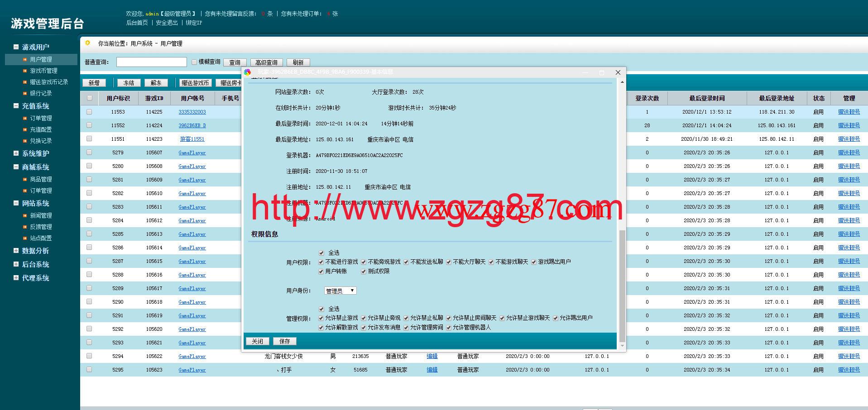Collapse the 游戏用户 sidebar section
Viewport: 868px width, 410px height.
coord(16,47)
